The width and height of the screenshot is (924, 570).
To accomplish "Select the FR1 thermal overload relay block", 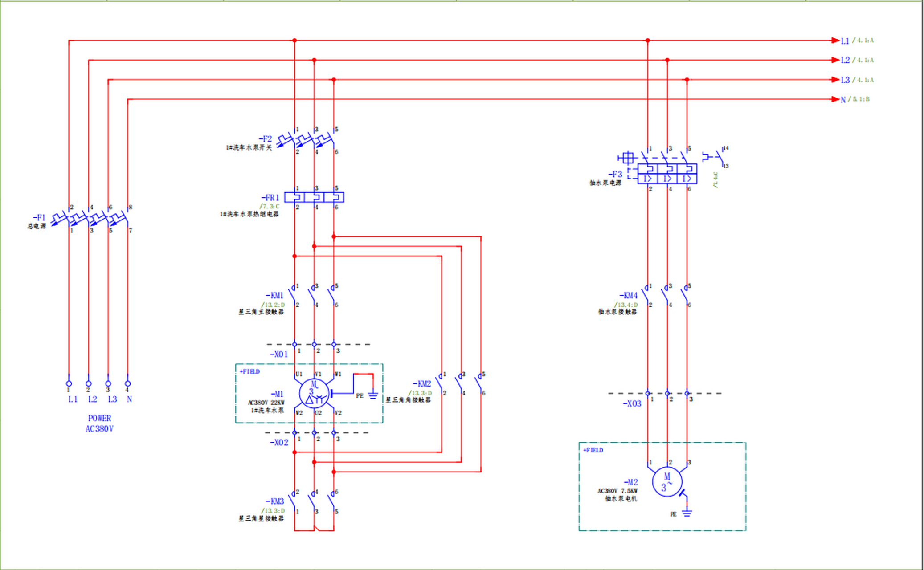I will click(314, 197).
